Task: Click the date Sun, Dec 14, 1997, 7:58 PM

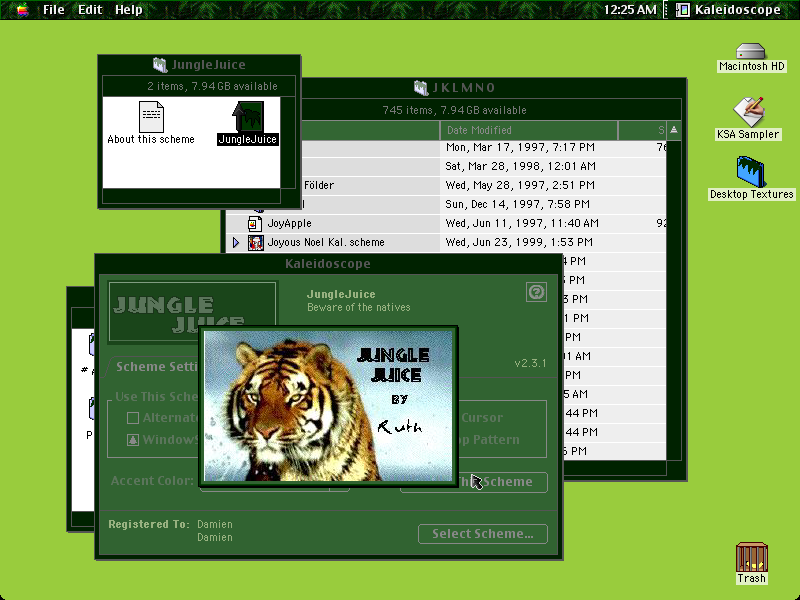Action: 517,204
